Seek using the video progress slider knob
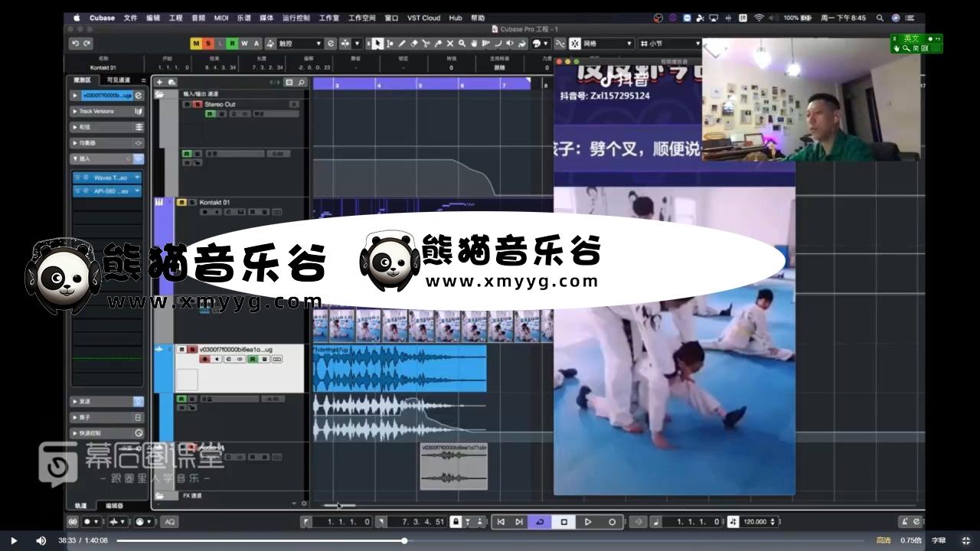The height and width of the screenshot is (551, 980). click(x=404, y=540)
